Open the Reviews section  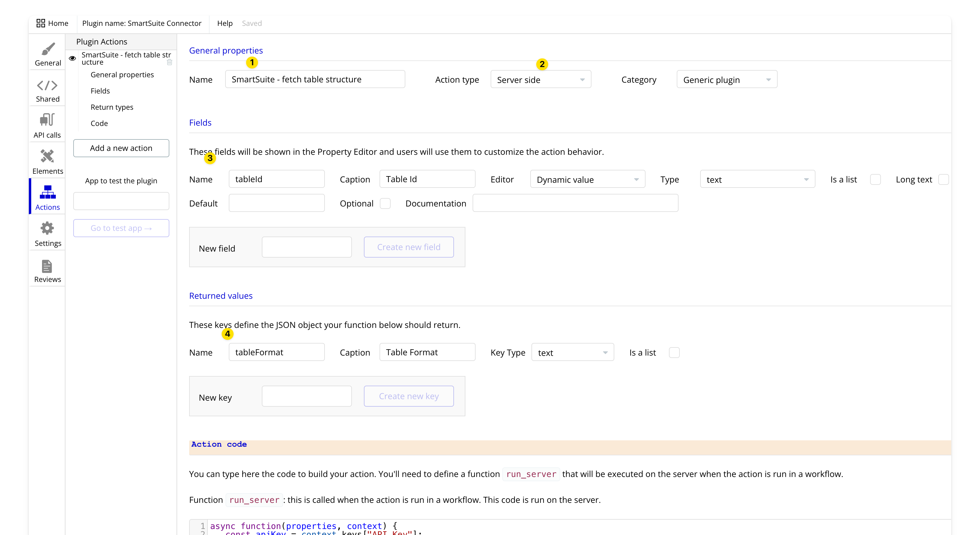47,269
